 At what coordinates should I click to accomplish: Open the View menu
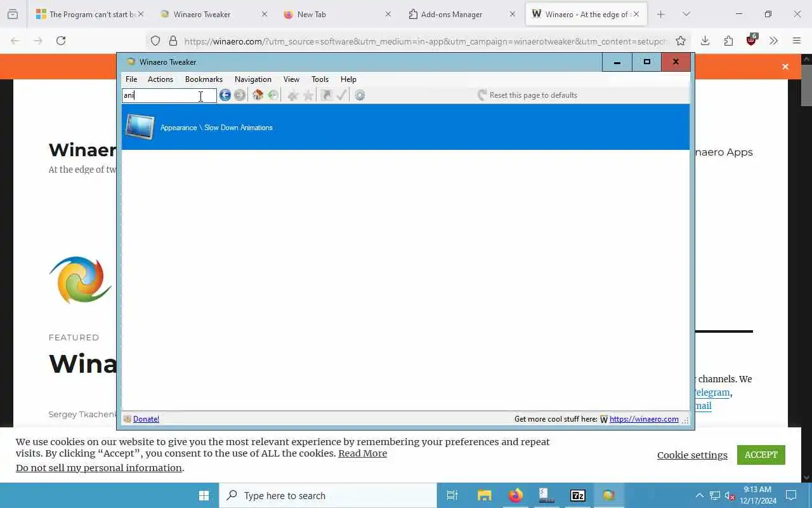pyautogui.click(x=292, y=79)
